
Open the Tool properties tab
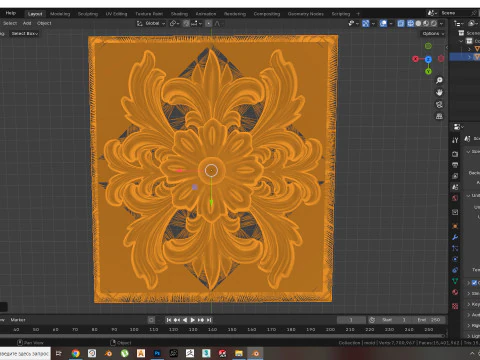[x=455, y=140]
